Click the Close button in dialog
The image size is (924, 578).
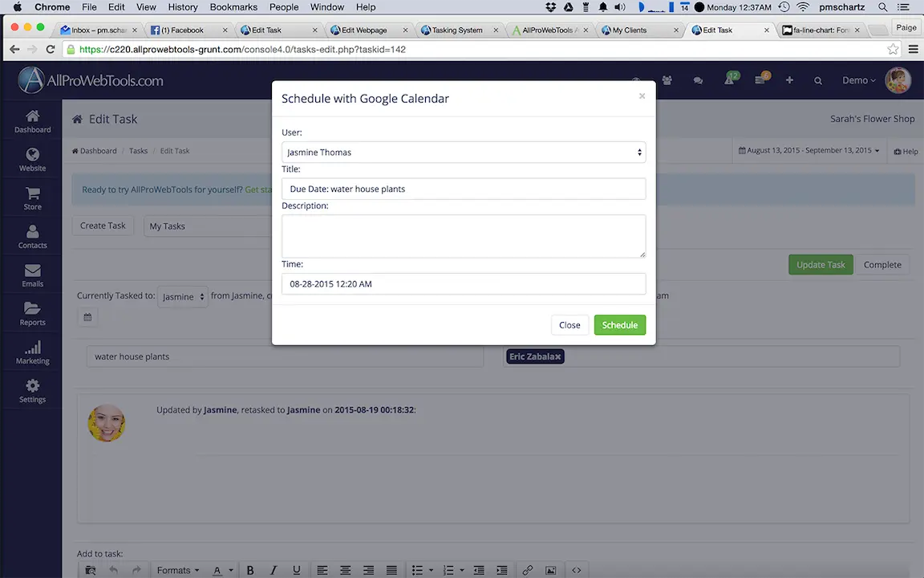coord(569,325)
